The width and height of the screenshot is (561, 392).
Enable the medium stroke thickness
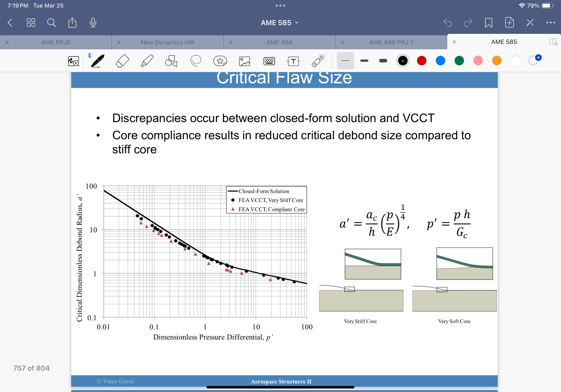364,61
